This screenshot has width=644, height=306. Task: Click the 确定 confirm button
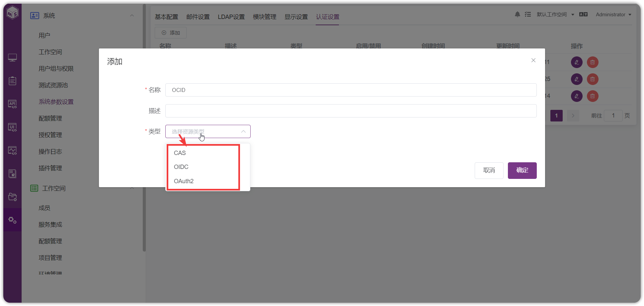click(522, 171)
